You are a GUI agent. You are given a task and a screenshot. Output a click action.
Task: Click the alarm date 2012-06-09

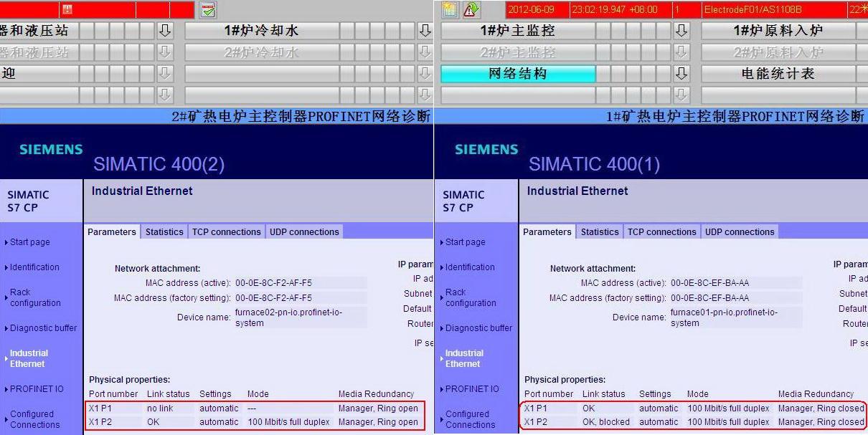pos(532,9)
